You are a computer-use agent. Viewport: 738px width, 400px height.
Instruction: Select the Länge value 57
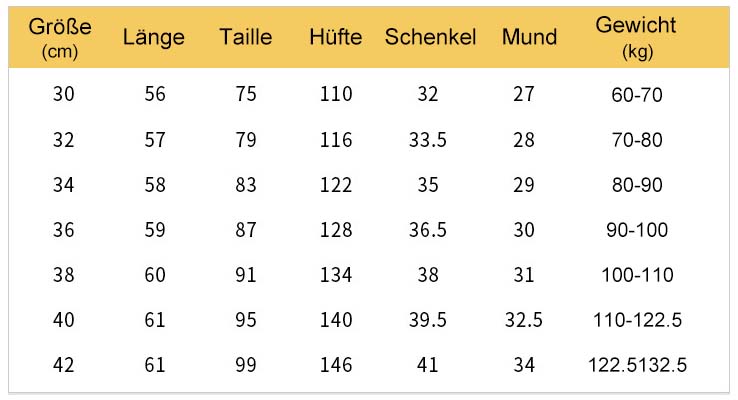[155, 140]
